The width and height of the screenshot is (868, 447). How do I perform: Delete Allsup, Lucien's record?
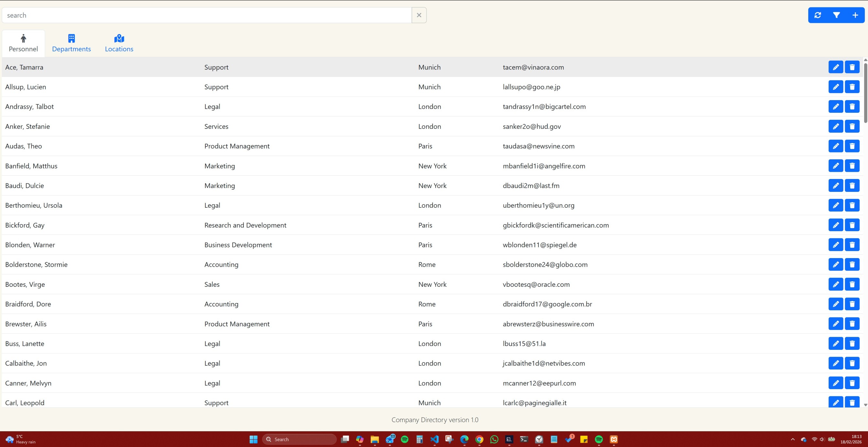point(852,87)
